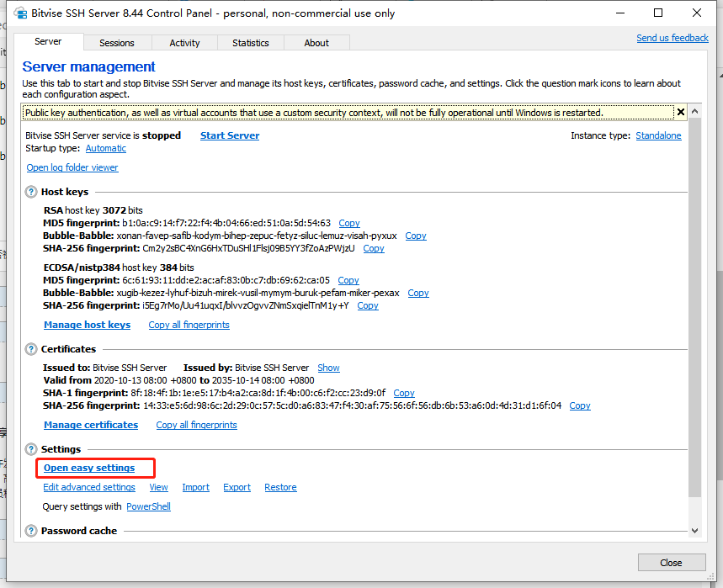The image size is (723, 588).
Task: Copy the ECDSA SHA-256 fingerprint
Action: click(368, 305)
